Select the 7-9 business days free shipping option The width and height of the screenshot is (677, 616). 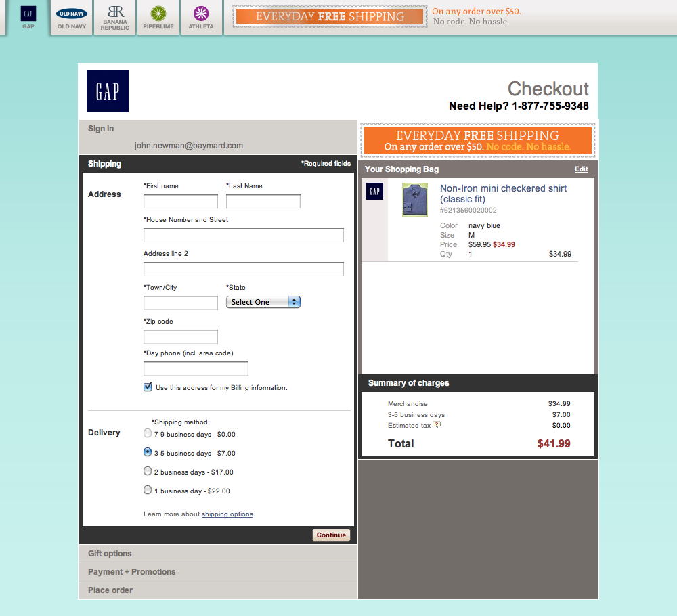coord(148,433)
